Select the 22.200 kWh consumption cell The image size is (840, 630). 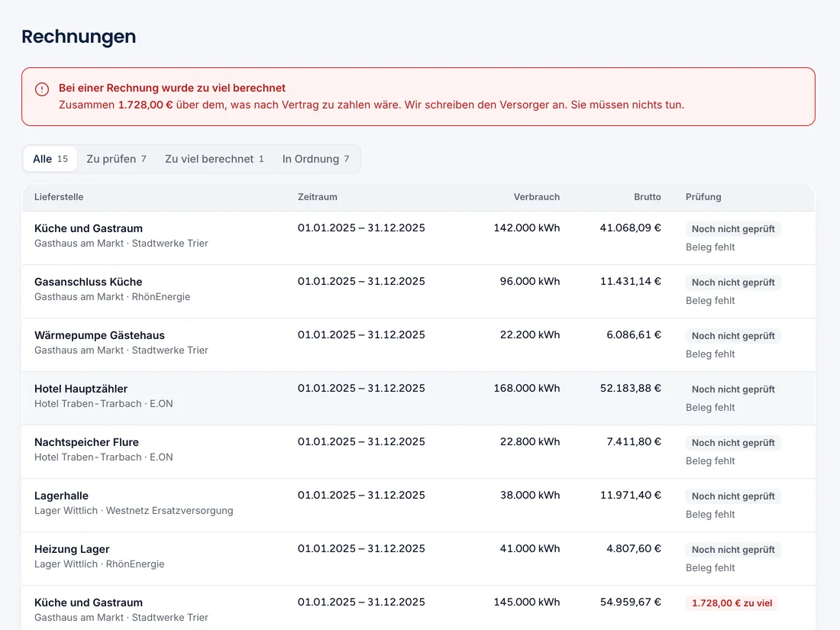[x=530, y=334]
